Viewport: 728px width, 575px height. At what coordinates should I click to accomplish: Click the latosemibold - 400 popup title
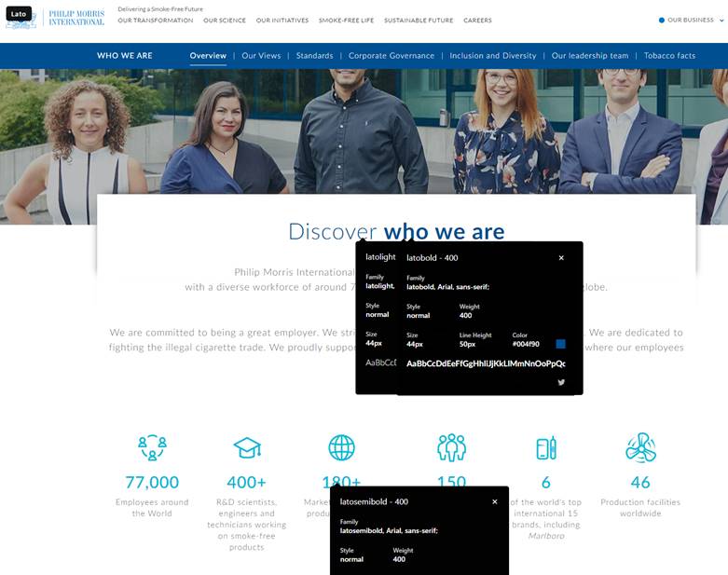pyautogui.click(x=374, y=501)
